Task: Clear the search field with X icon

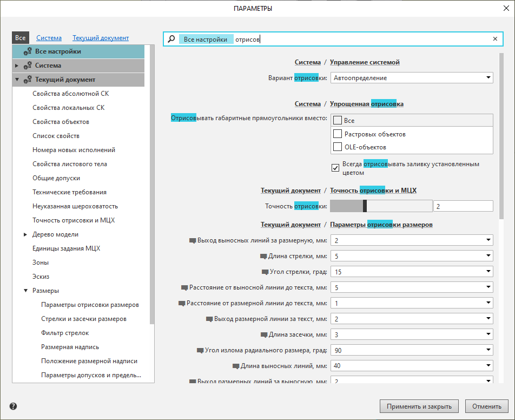Action: click(495, 39)
